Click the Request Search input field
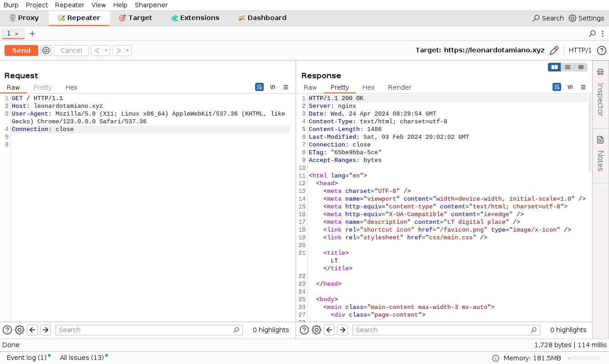 click(x=149, y=330)
